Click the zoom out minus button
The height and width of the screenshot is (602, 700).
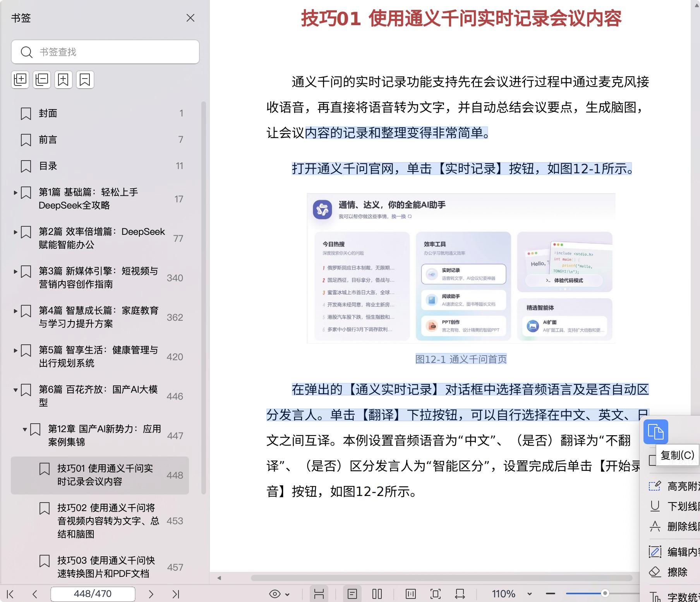[551, 593]
